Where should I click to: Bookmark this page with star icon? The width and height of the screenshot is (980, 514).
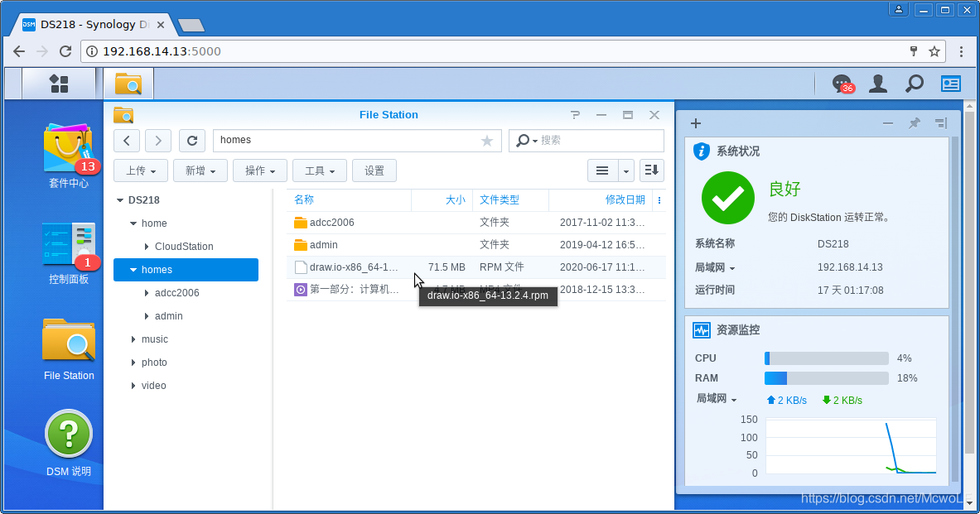934,51
